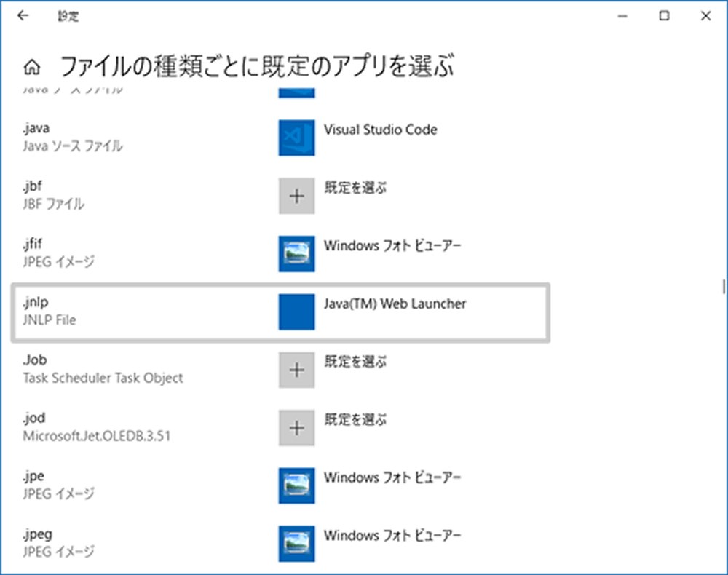Change Windows フォト ビューアー for .jpeg
The image size is (728, 575).
pyautogui.click(x=392, y=536)
